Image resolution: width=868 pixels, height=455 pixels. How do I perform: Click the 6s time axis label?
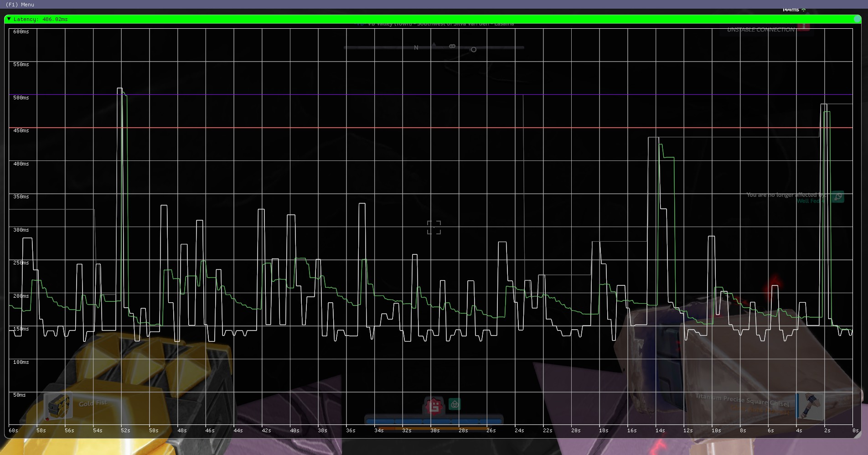[x=771, y=430]
